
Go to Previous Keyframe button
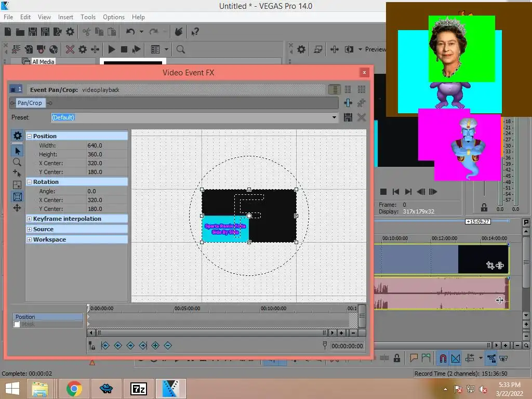pyautogui.click(x=118, y=345)
